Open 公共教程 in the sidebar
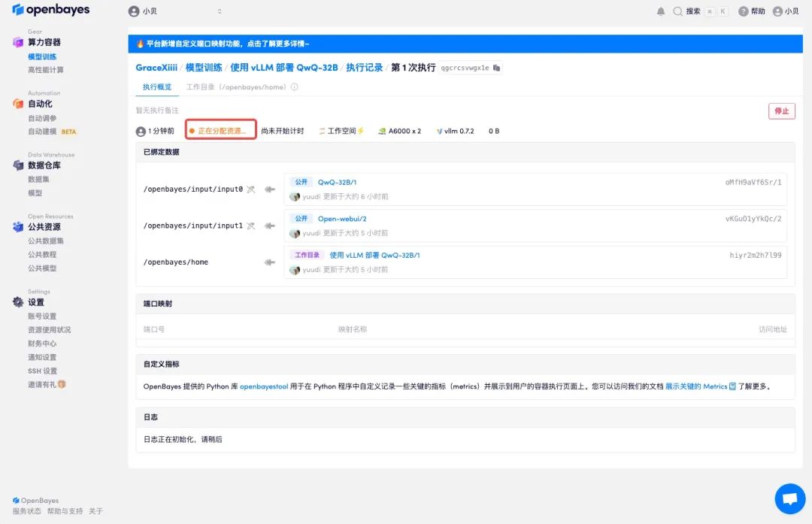 [x=42, y=254]
